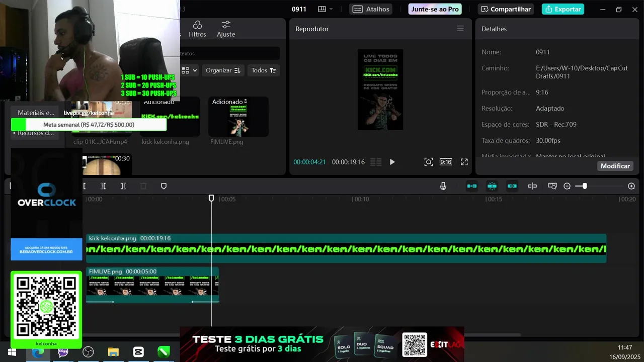Click the playhead marker on the timeline ruler
The height and width of the screenshot is (362, 644).
tap(211, 199)
